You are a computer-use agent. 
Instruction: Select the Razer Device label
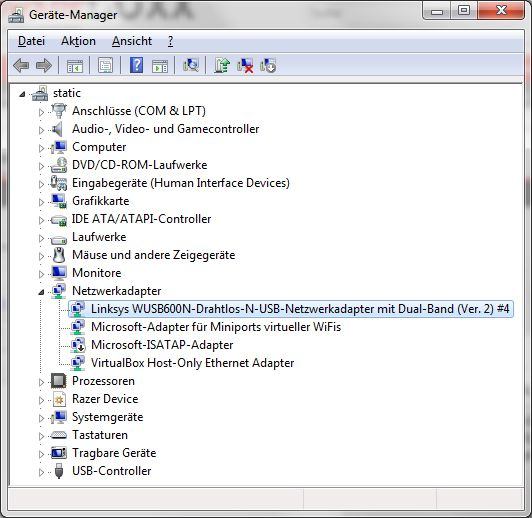[105, 399]
